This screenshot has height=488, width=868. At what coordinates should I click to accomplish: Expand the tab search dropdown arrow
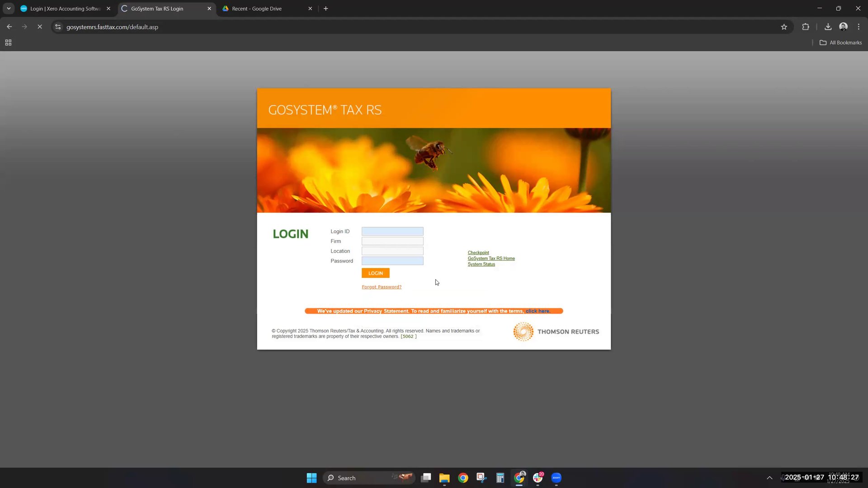(9, 9)
